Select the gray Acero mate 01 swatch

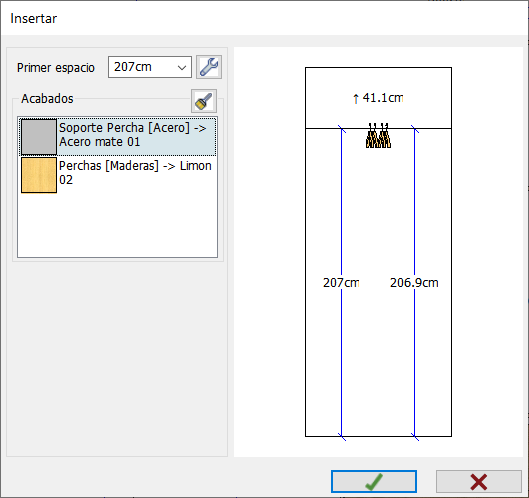pyautogui.click(x=39, y=137)
